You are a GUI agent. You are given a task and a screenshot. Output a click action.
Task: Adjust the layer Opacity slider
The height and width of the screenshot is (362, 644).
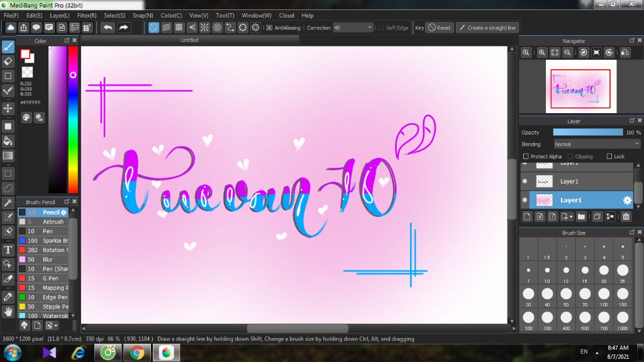pyautogui.click(x=588, y=132)
